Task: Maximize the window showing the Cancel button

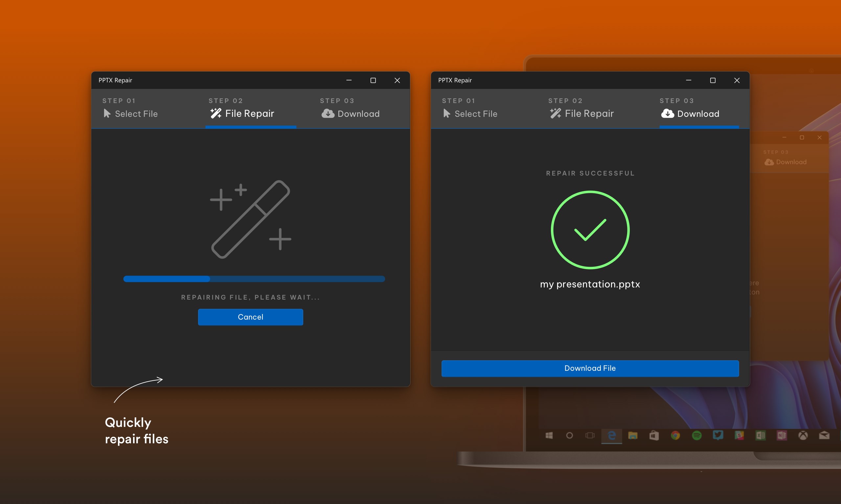Action: [x=373, y=80]
